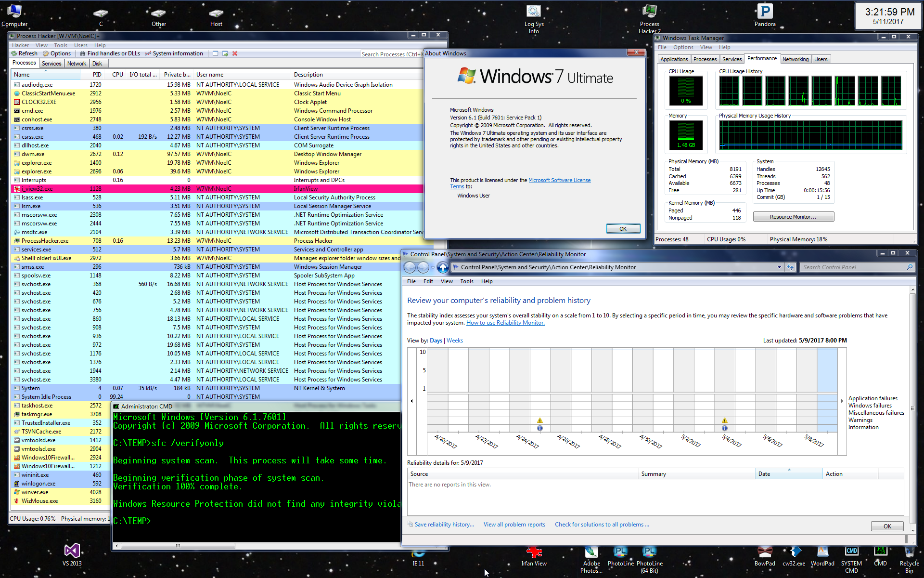Open Options menu in Task Manager

click(x=683, y=47)
